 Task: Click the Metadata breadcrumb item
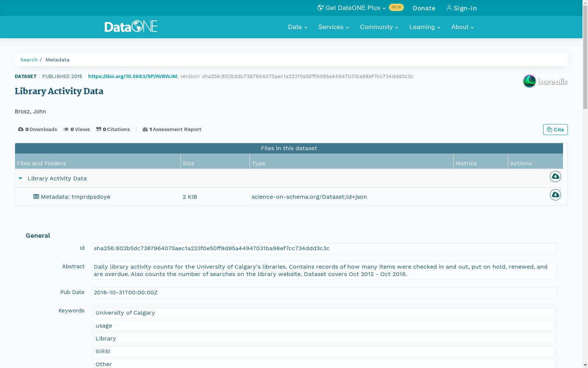57,60
